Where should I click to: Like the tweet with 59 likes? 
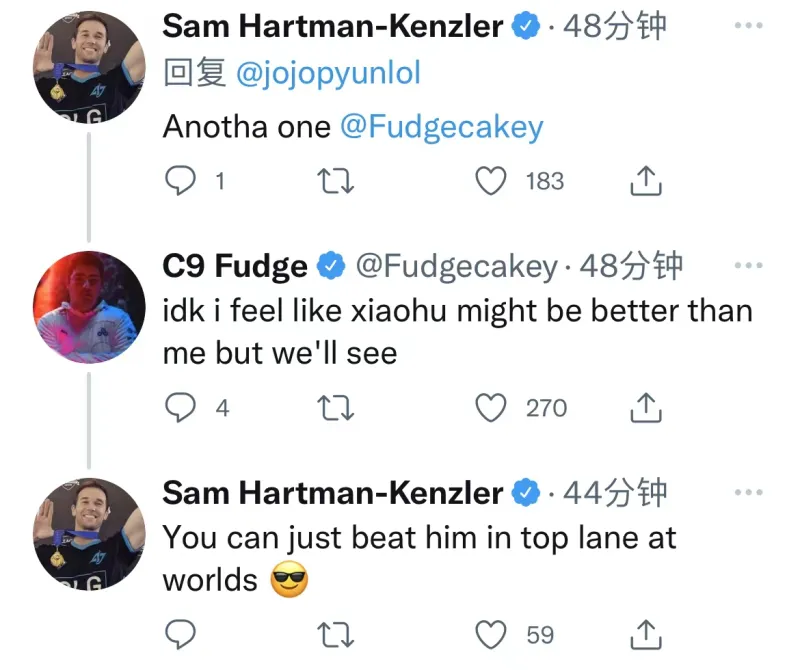[490, 635]
